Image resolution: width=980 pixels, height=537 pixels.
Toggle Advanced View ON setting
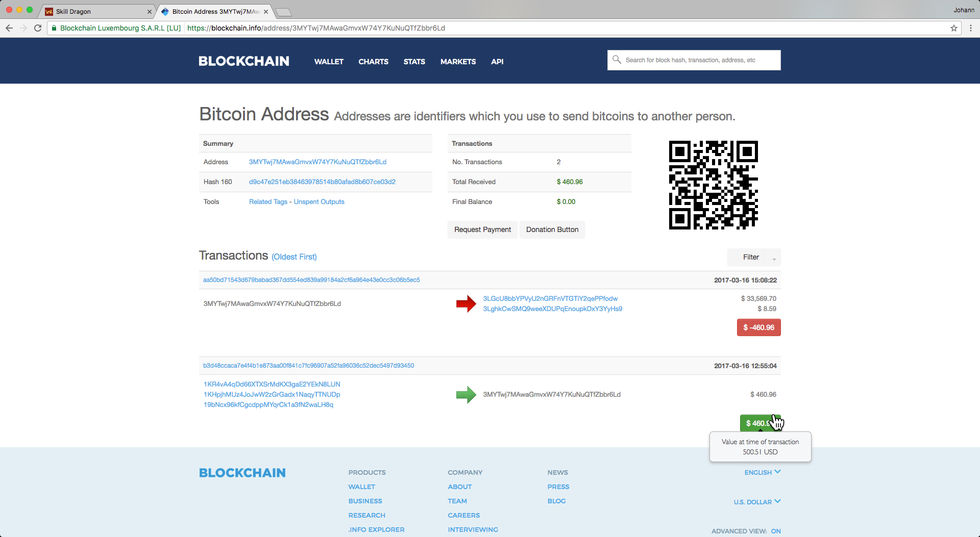click(776, 531)
